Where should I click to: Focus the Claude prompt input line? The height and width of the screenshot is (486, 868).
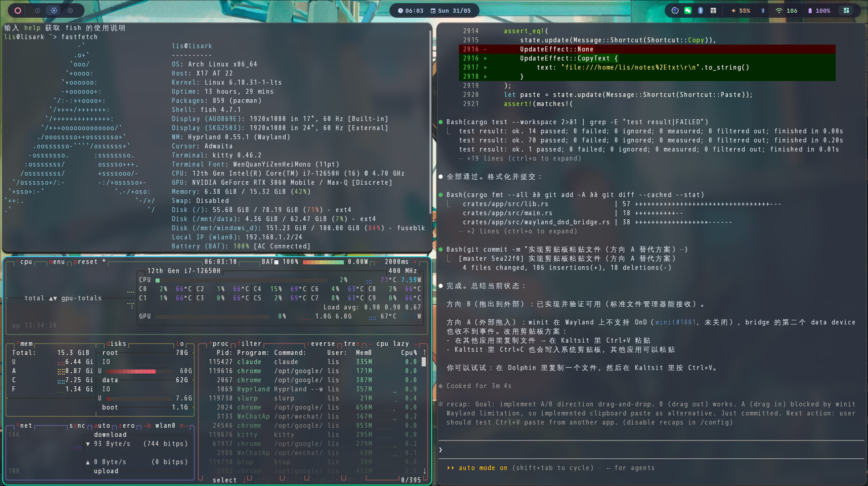coord(651,450)
